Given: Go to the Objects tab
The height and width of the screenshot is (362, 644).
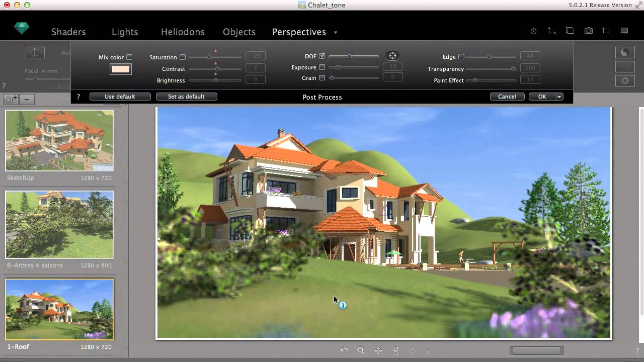Looking at the screenshot, I should pos(239,32).
